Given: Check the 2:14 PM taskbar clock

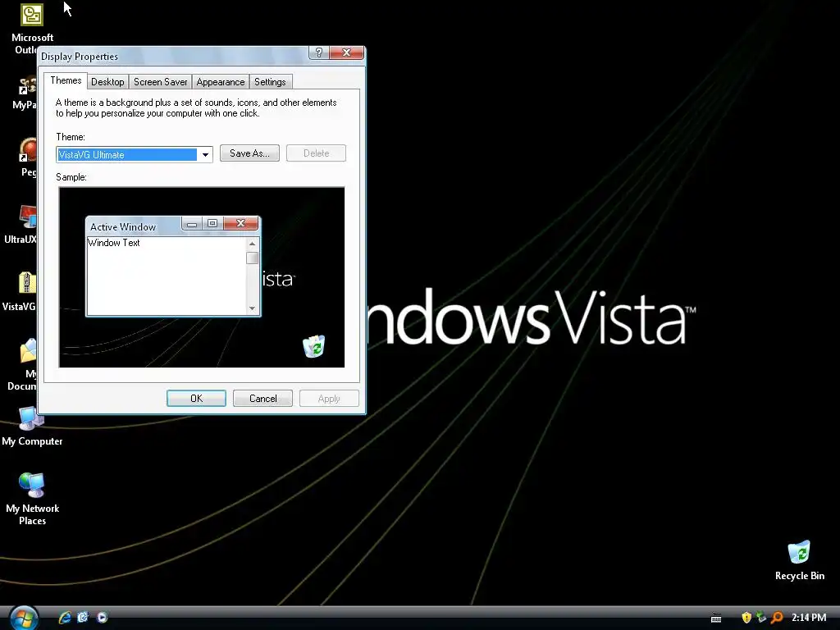Looking at the screenshot, I should point(809,618).
